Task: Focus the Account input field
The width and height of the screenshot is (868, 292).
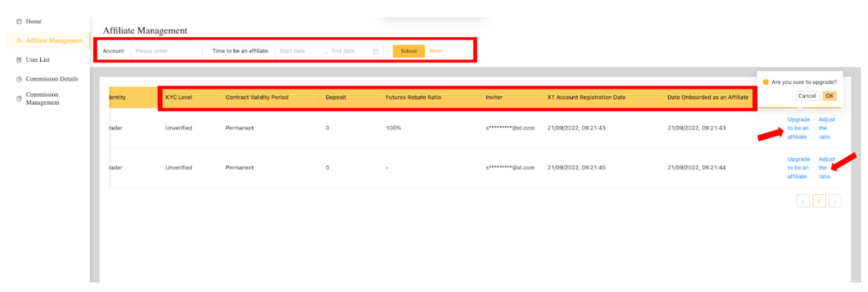Action: pos(166,51)
